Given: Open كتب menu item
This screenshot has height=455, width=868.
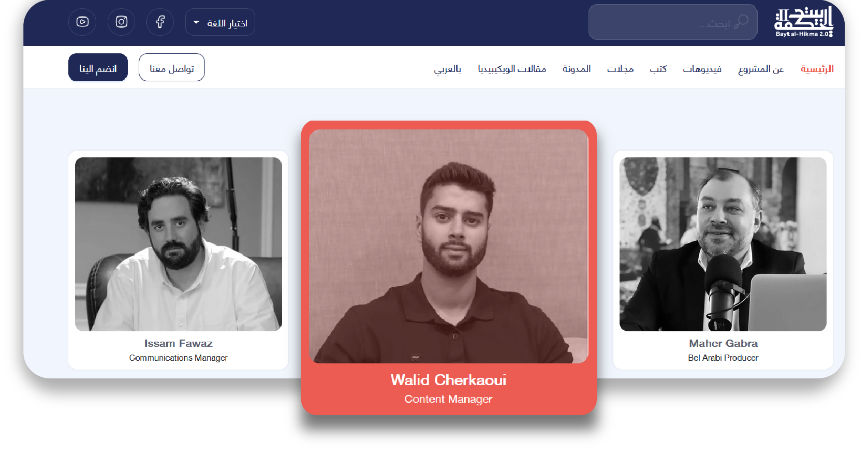Looking at the screenshot, I should click(x=658, y=69).
